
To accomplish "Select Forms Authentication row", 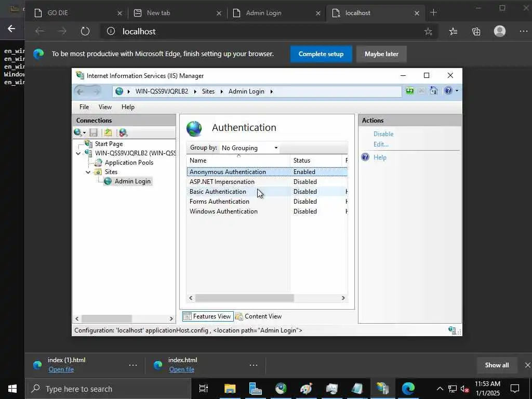I will (x=267, y=202).
